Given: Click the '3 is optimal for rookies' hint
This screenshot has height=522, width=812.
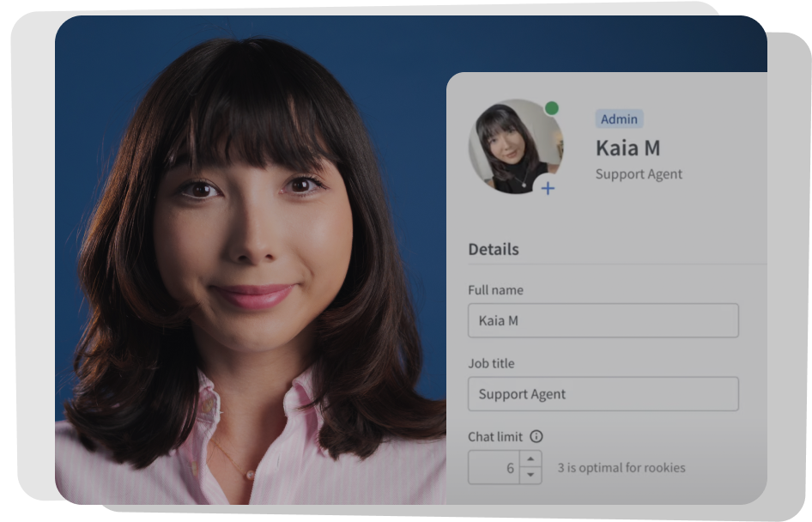Looking at the screenshot, I should [x=621, y=468].
